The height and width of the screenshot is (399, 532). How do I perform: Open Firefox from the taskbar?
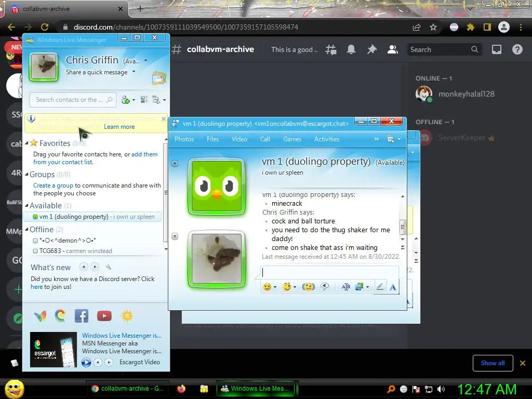point(181,389)
